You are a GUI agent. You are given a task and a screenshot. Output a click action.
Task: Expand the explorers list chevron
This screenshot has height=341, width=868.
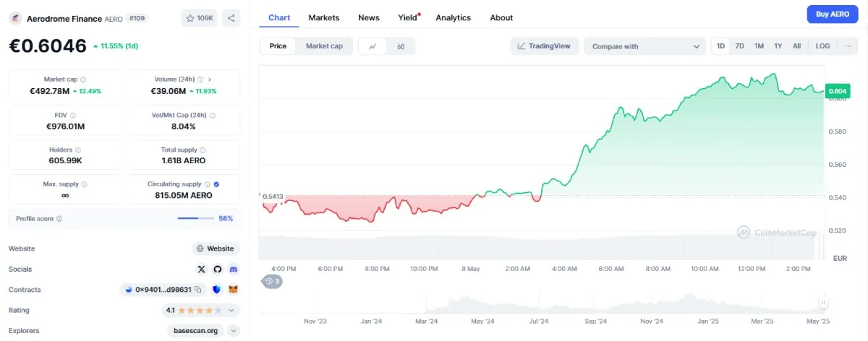[233, 331]
